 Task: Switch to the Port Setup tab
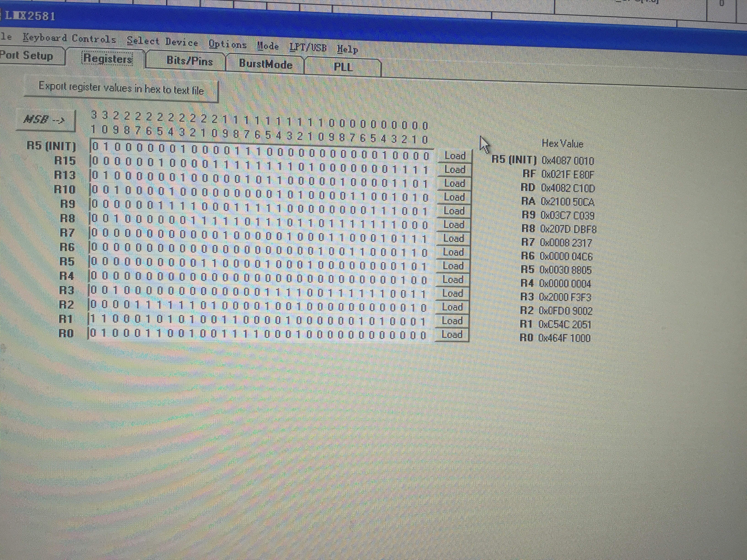(x=26, y=55)
